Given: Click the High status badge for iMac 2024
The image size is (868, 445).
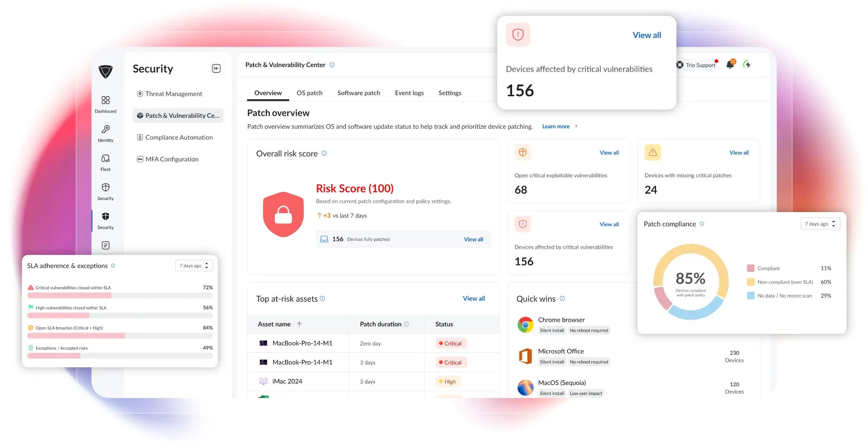Looking at the screenshot, I should pyautogui.click(x=448, y=382).
